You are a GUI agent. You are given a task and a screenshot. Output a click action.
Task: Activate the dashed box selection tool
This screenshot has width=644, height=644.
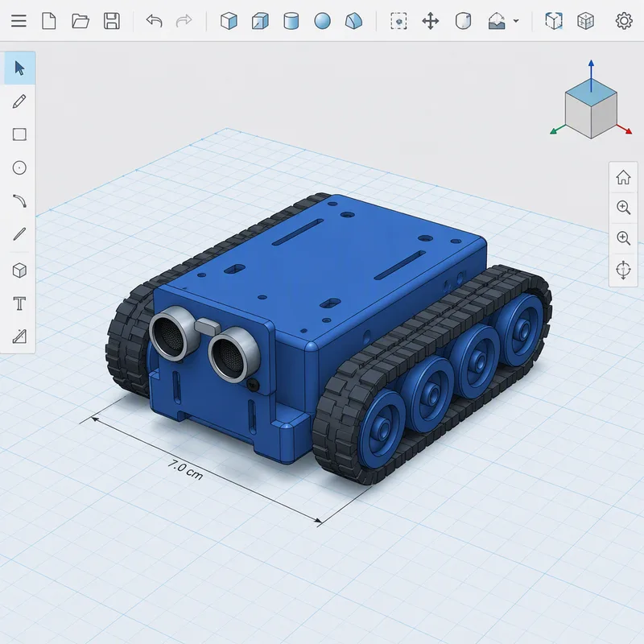(x=398, y=21)
